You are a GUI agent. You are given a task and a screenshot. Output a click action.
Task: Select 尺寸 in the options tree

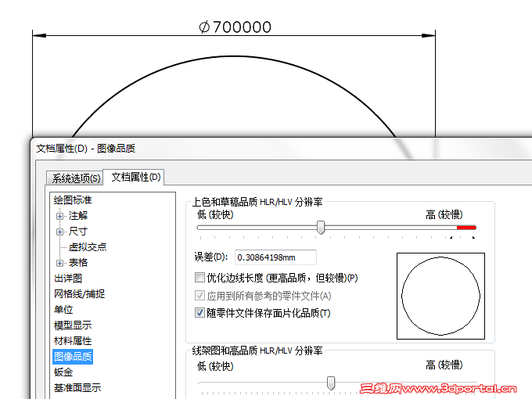(78, 231)
